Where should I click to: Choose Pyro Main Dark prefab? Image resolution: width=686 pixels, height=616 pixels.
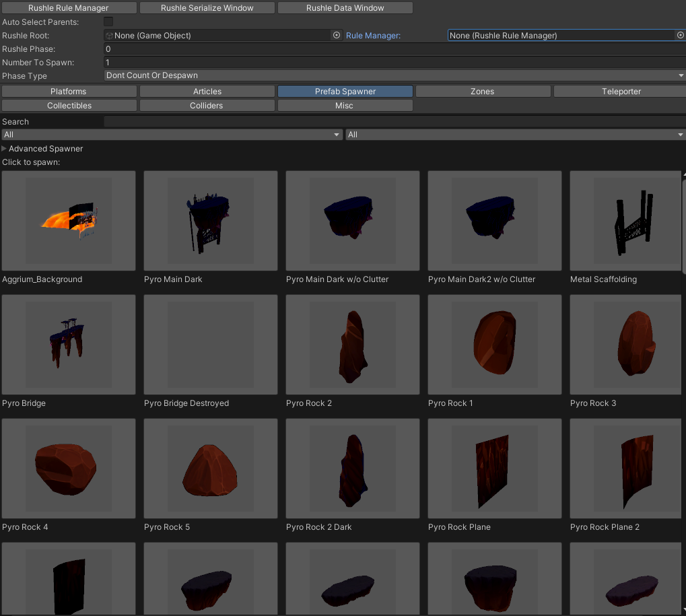(x=211, y=221)
